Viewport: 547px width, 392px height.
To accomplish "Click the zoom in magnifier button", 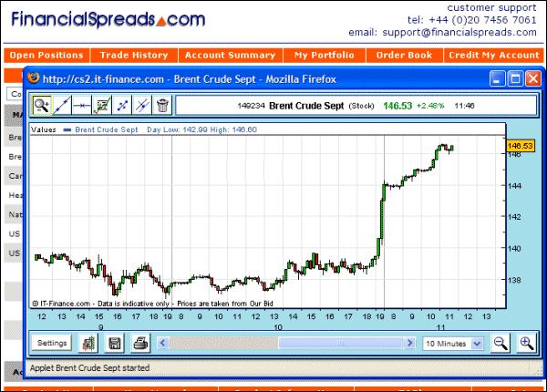I will pos(526,343).
